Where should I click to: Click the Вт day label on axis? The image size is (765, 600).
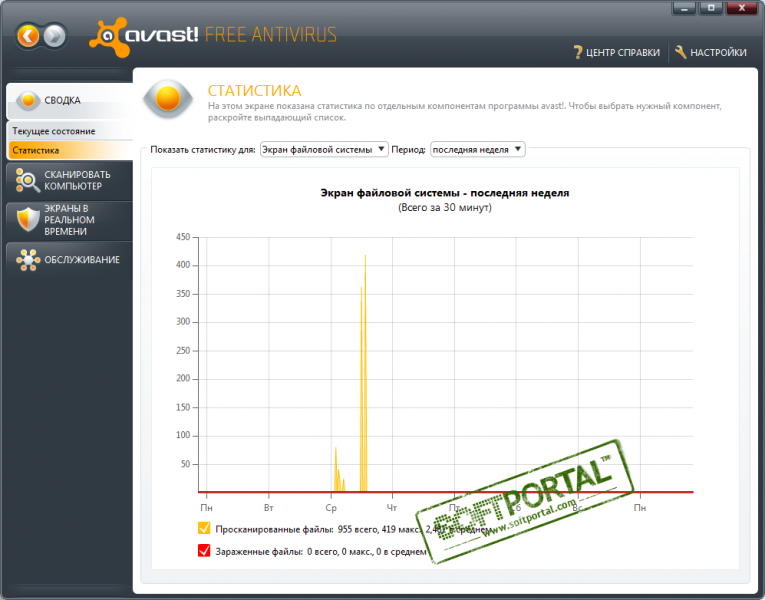[x=268, y=508]
